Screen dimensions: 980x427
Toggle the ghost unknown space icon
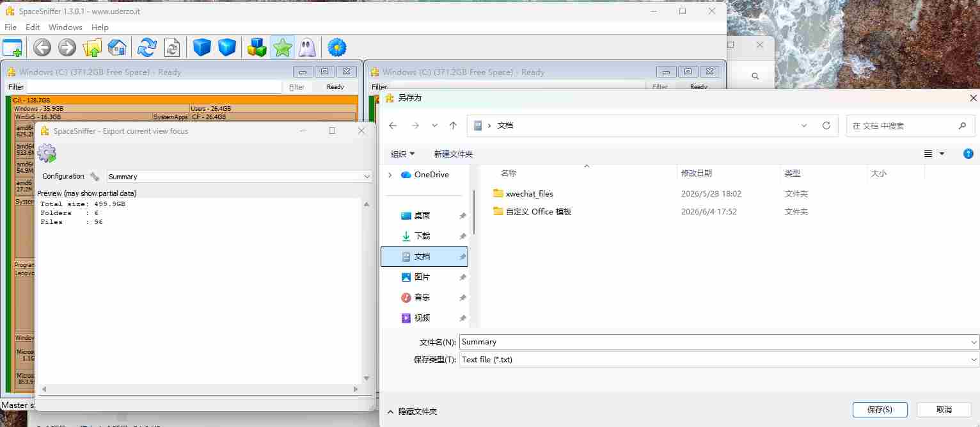(x=306, y=47)
